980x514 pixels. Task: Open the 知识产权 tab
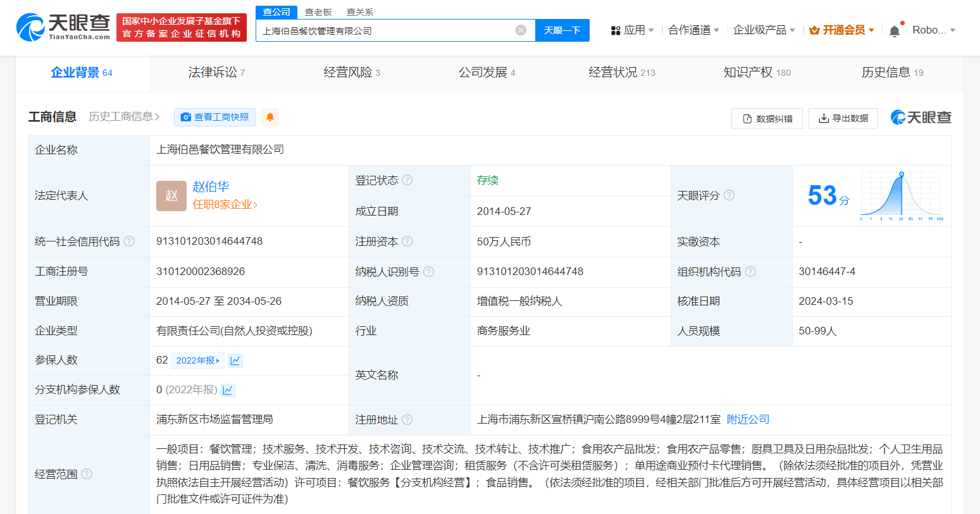coord(750,72)
